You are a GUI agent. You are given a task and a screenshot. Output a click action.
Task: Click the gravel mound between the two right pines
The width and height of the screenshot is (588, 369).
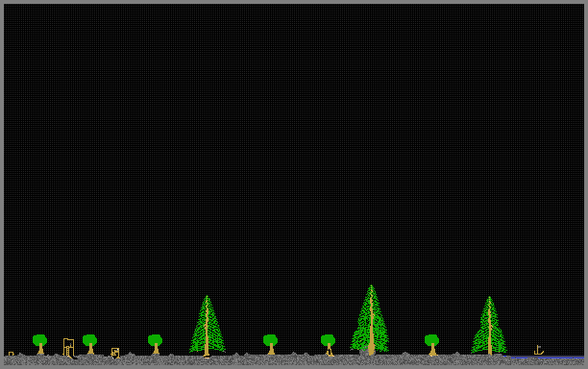click(405, 354)
